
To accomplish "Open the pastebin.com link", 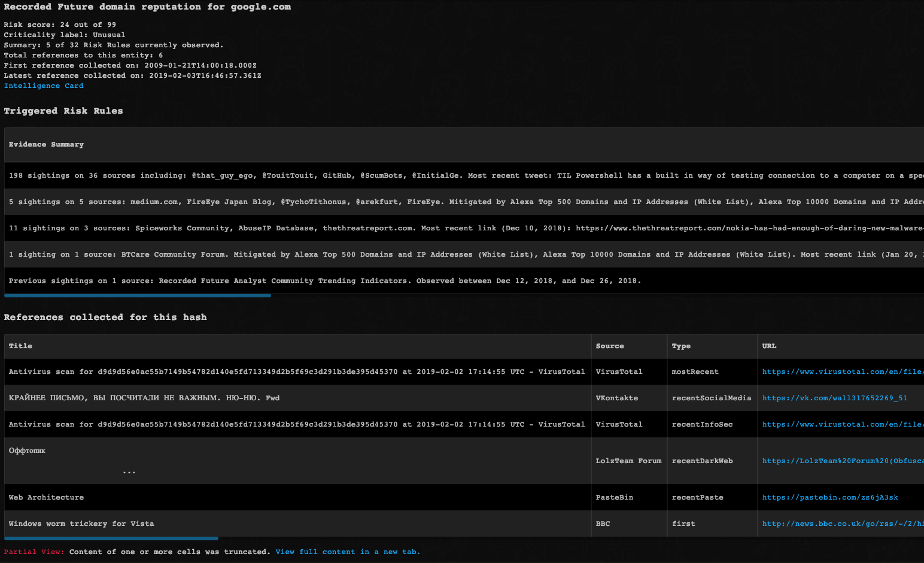I will [829, 498].
